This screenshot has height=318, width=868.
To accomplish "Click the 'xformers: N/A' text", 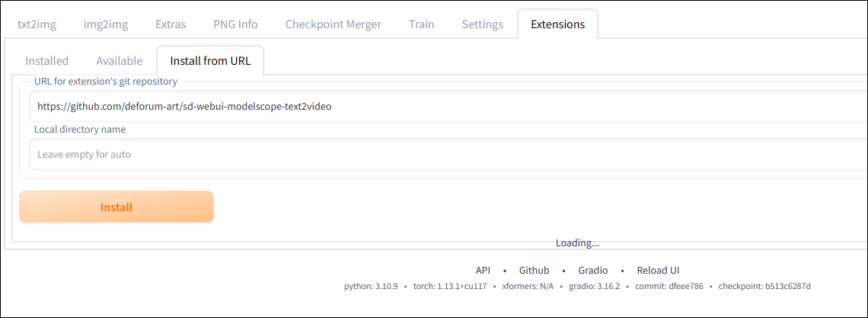I will (x=528, y=287).
